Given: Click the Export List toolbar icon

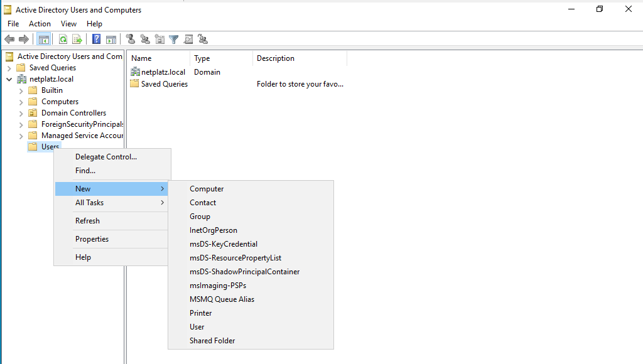Looking at the screenshot, I should (x=77, y=40).
